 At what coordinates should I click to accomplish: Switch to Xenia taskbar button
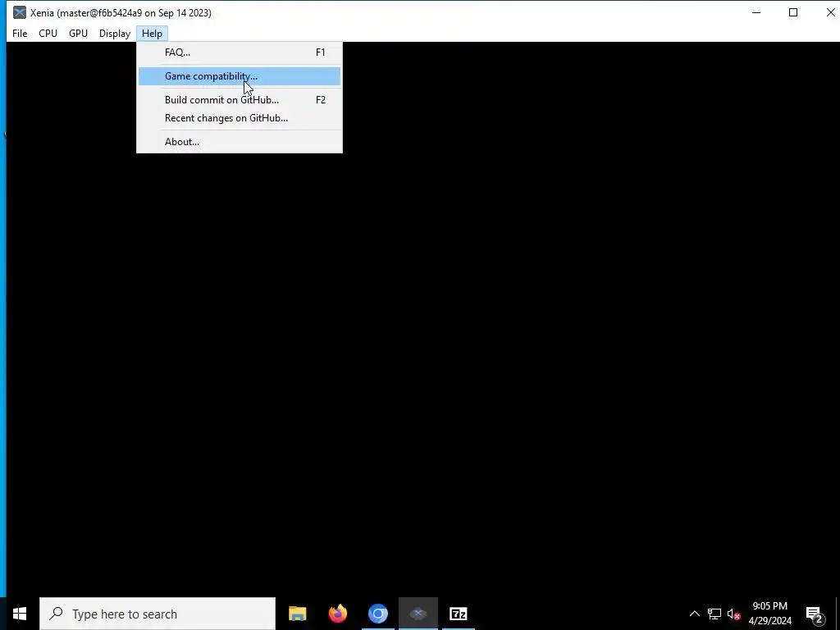point(418,614)
